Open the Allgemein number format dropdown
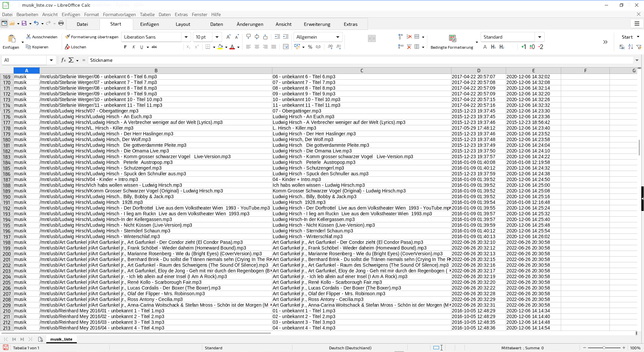The image size is (644, 352). pos(337,37)
